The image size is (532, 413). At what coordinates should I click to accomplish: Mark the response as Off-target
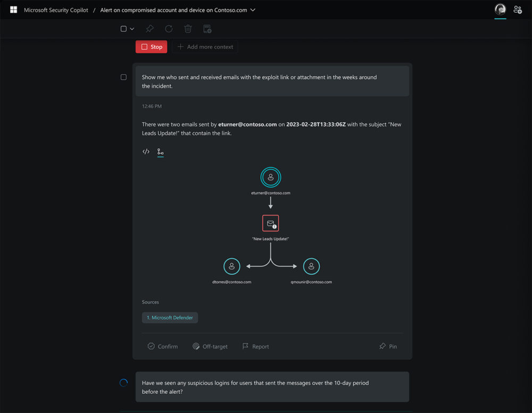click(210, 346)
